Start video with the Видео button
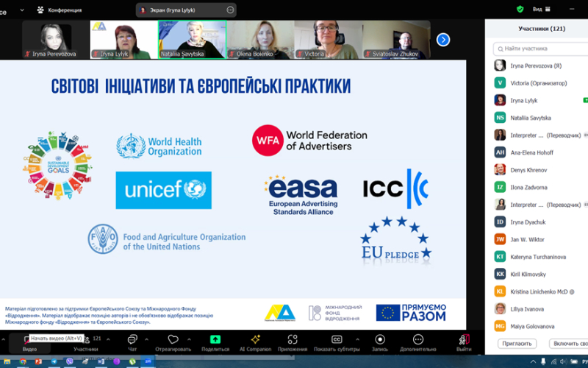The image size is (588, 368). 29,343
